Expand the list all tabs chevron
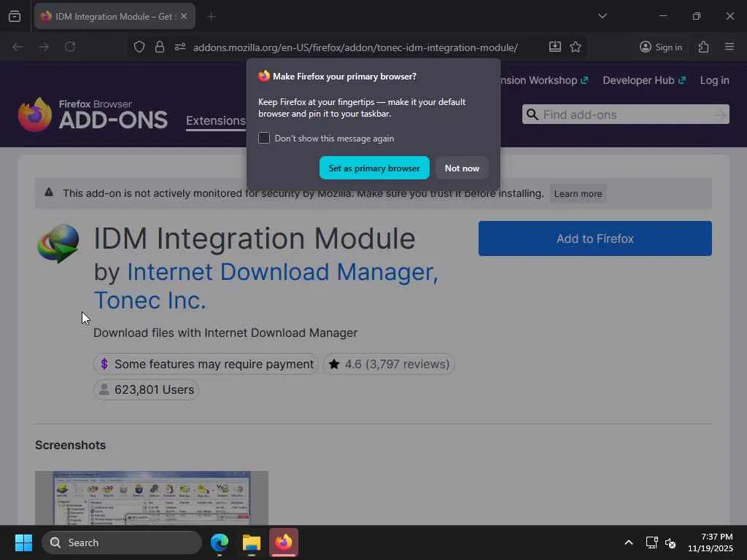The height and width of the screenshot is (560, 747). coord(603,16)
